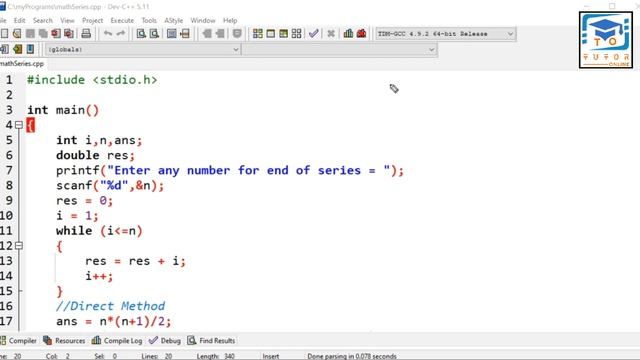
Task: Click the Save All icon
Action: 43,33
